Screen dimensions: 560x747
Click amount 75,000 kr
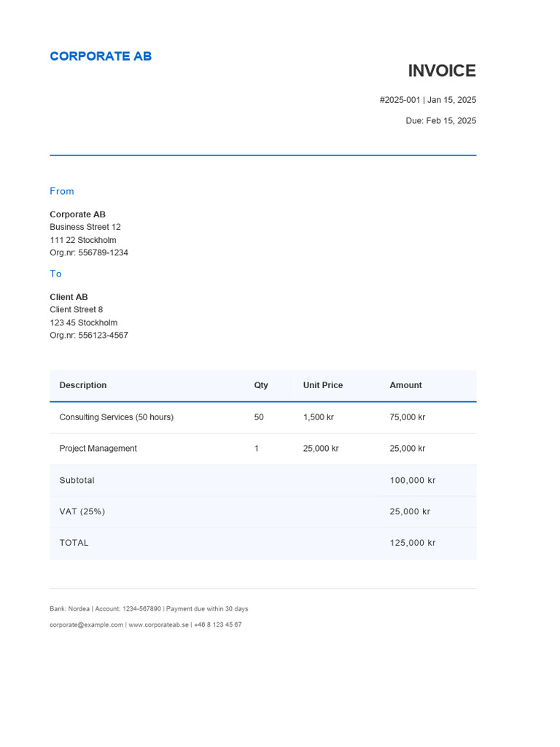point(407,417)
